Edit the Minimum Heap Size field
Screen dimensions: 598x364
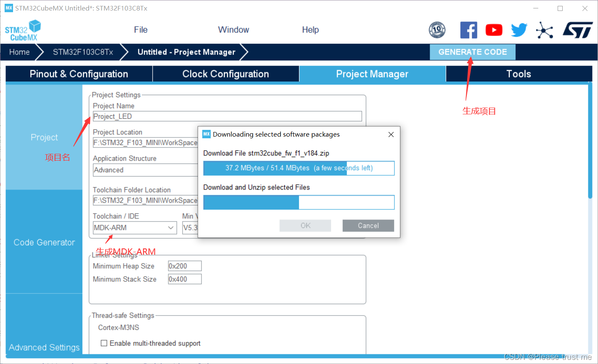(185, 266)
